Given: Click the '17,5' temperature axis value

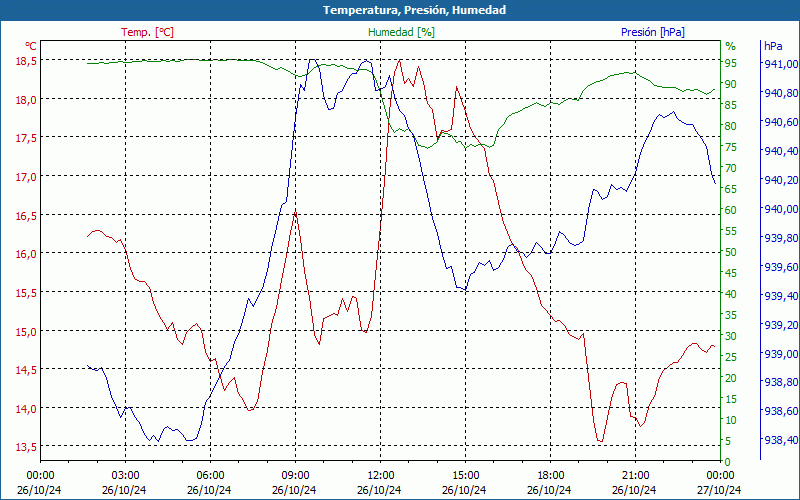Looking at the screenshot, I should pyautogui.click(x=26, y=138).
